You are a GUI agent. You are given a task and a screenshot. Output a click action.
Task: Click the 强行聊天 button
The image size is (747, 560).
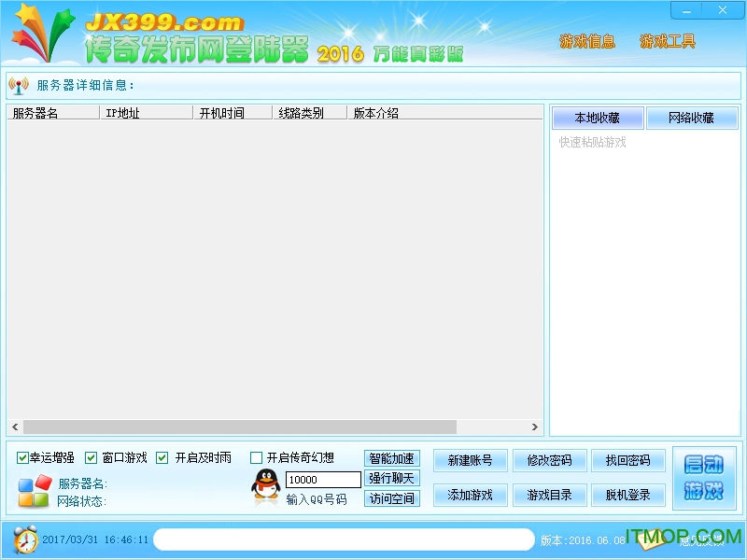click(391, 478)
